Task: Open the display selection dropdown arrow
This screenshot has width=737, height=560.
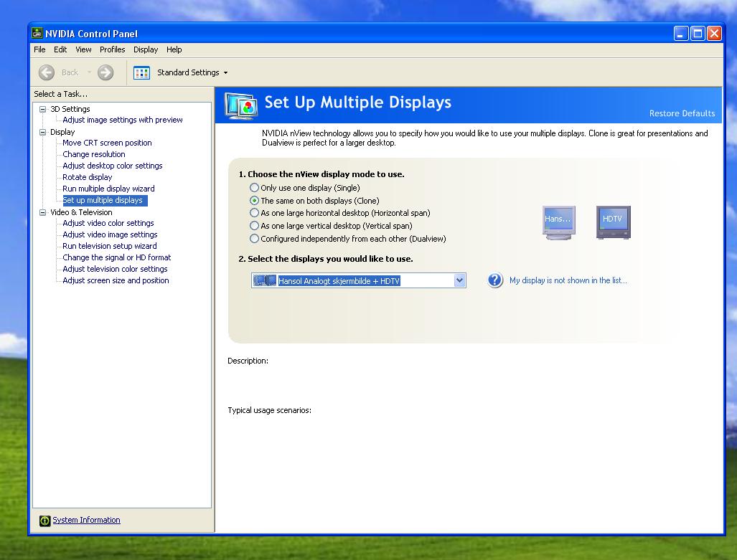Action: pyautogui.click(x=460, y=280)
